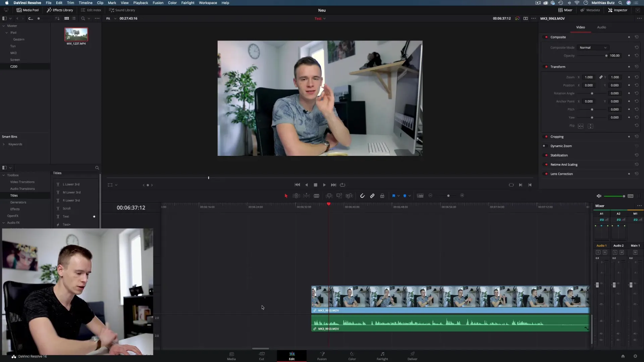The height and width of the screenshot is (362, 644).
Task: Switch to the Color page
Action: click(352, 356)
